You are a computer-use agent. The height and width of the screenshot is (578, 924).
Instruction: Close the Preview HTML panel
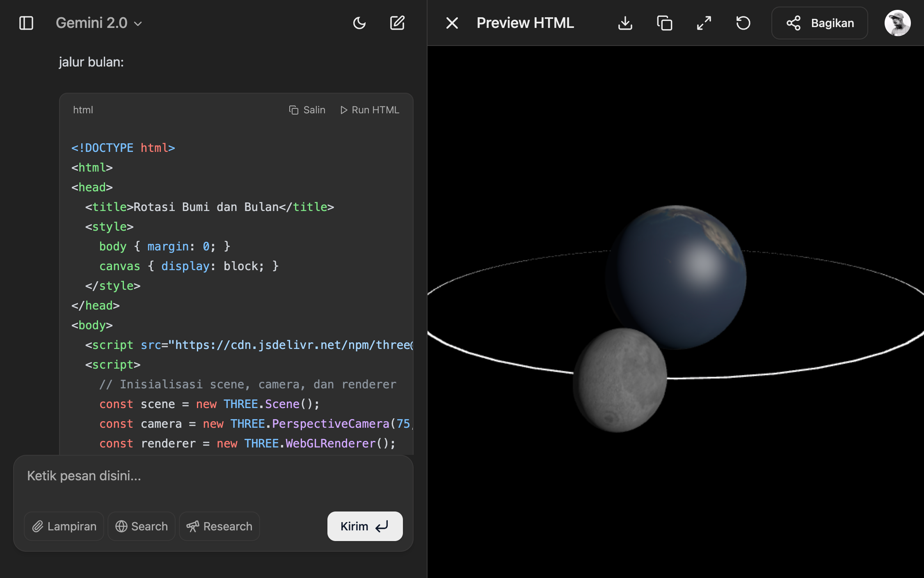coord(452,23)
